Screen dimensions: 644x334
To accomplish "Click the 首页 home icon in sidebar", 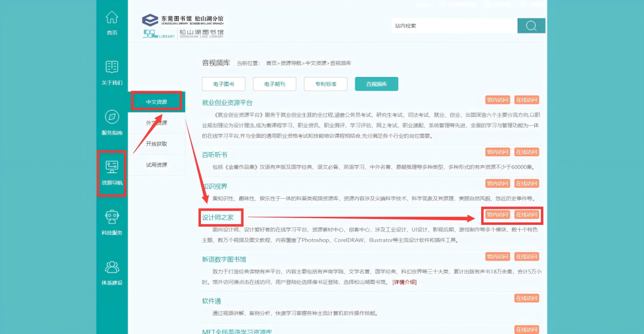I will tap(112, 18).
